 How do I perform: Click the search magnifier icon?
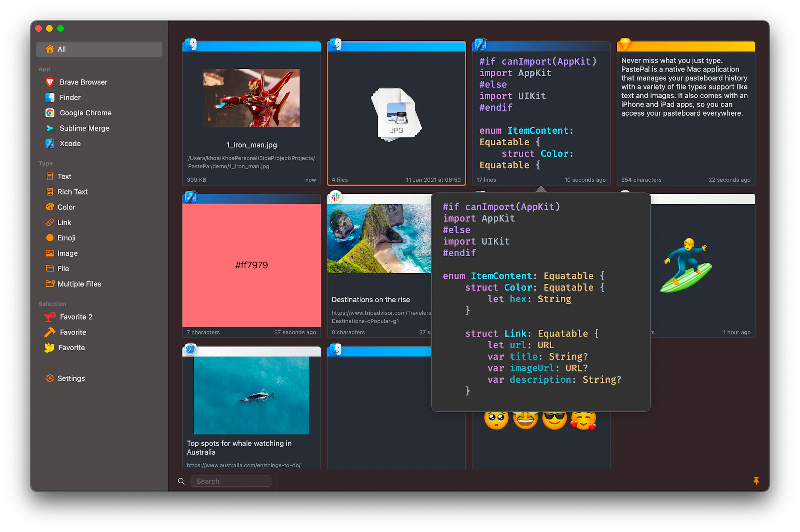point(181,481)
